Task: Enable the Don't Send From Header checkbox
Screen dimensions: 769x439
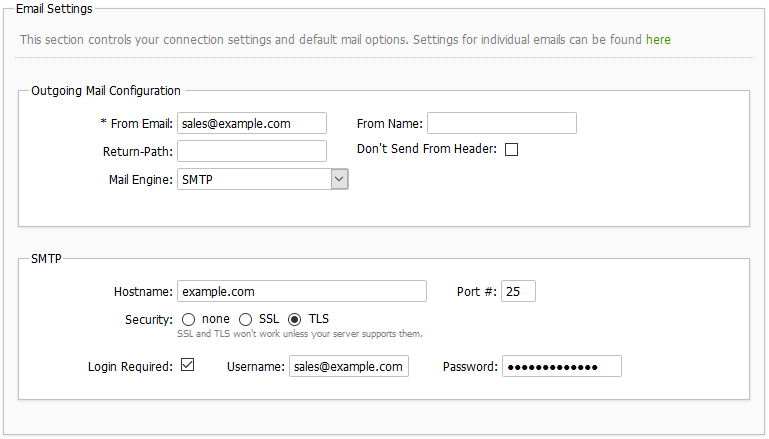Action: point(511,150)
